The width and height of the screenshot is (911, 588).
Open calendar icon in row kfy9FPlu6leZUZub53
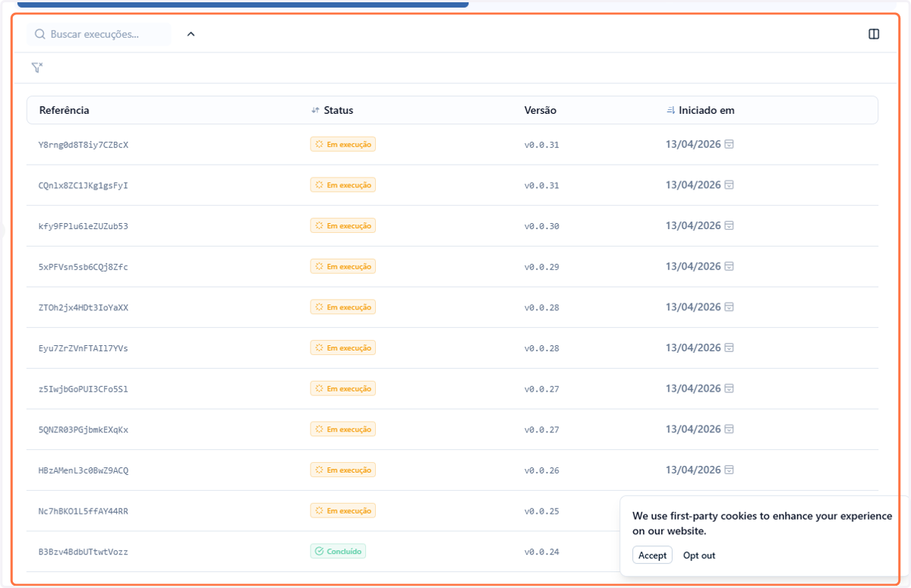(730, 225)
